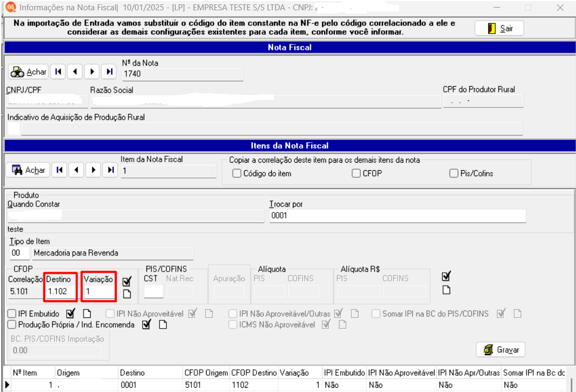Click the Item da Nota Fiscal field
The image size is (576, 392).
point(169,171)
